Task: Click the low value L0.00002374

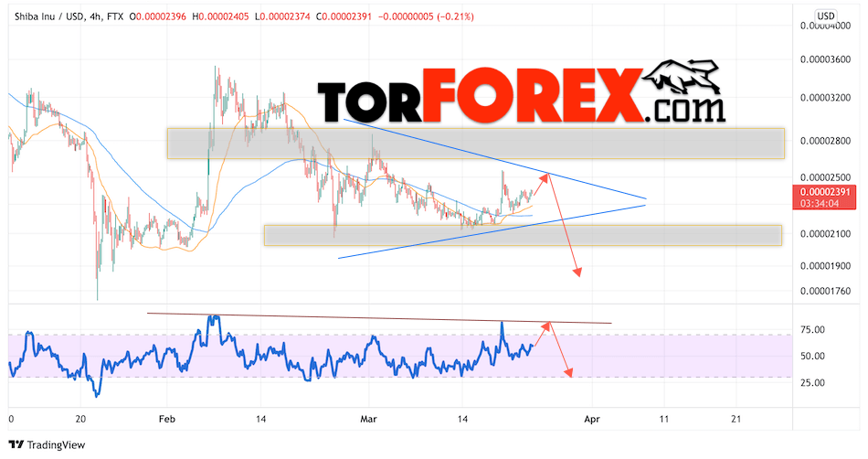Action: pos(282,16)
